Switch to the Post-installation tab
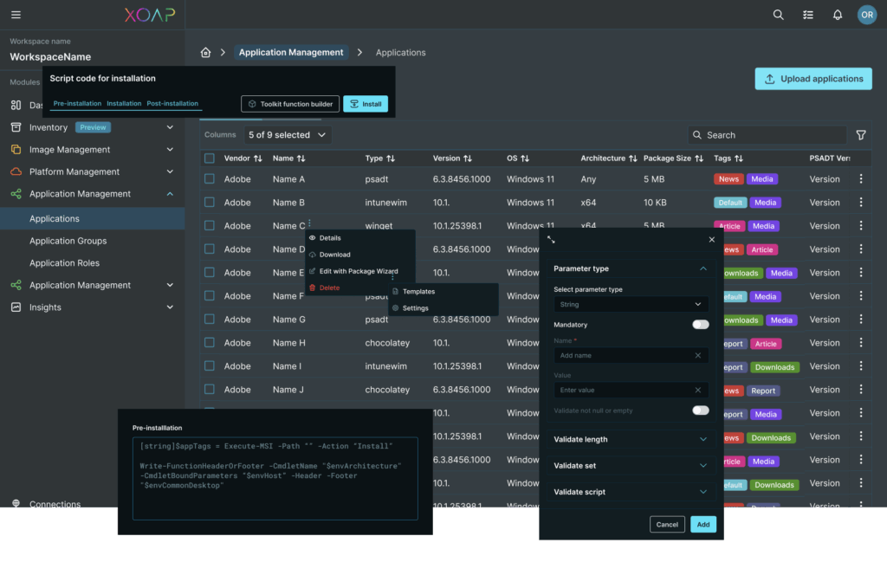Image resolution: width=887 pixels, height=588 pixels. point(172,104)
